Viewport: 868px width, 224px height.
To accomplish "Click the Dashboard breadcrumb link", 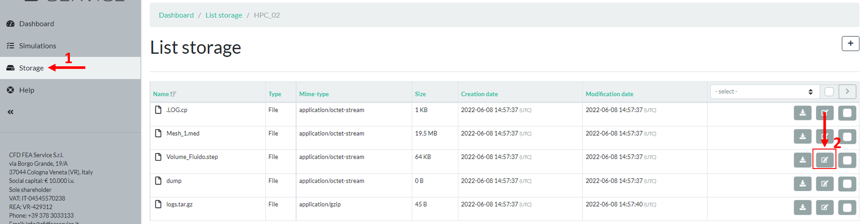I will 176,15.
